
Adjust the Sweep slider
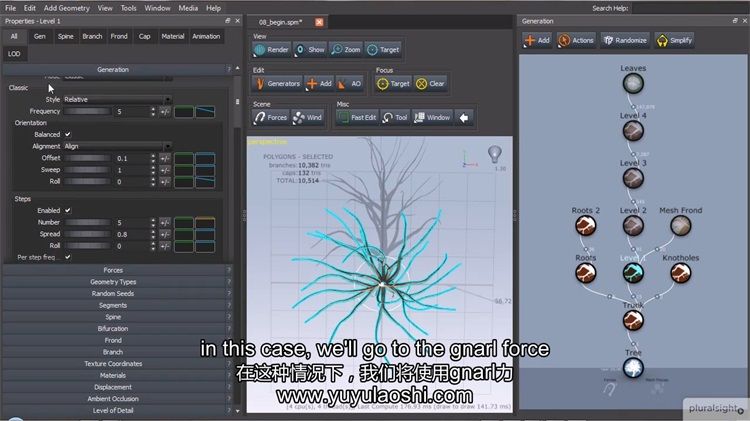(88, 170)
